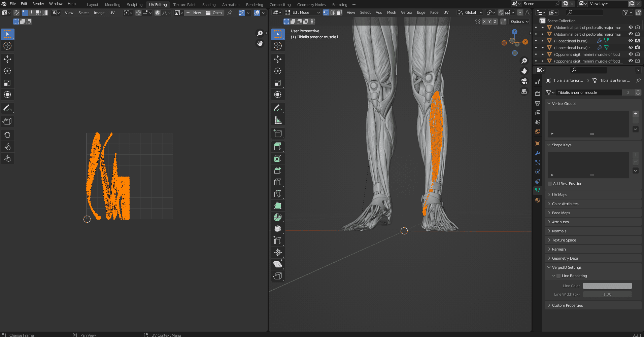
Task: Click the outliner search field
Action: pyautogui.click(x=584, y=12)
